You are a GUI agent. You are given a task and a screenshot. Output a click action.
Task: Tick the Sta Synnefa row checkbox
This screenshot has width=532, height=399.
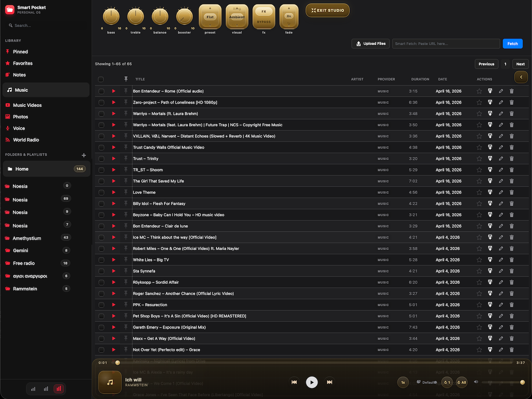(101, 271)
